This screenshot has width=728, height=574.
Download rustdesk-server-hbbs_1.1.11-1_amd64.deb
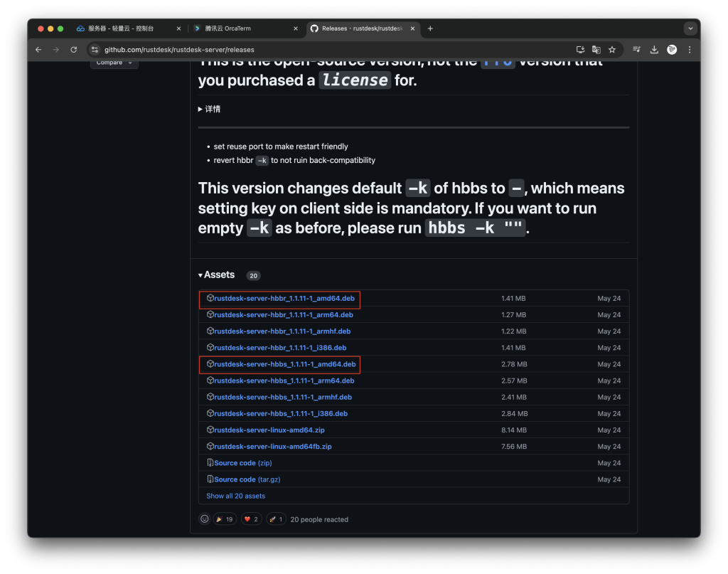point(284,364)
